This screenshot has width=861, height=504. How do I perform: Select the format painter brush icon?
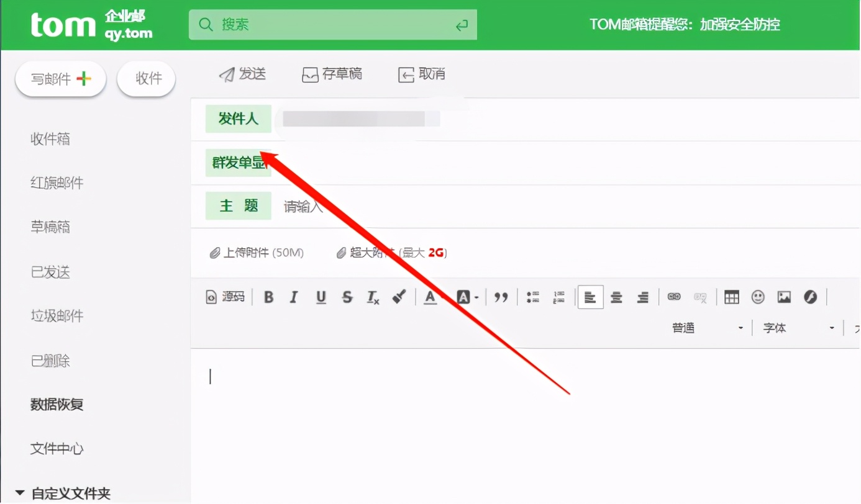point(399,297)
